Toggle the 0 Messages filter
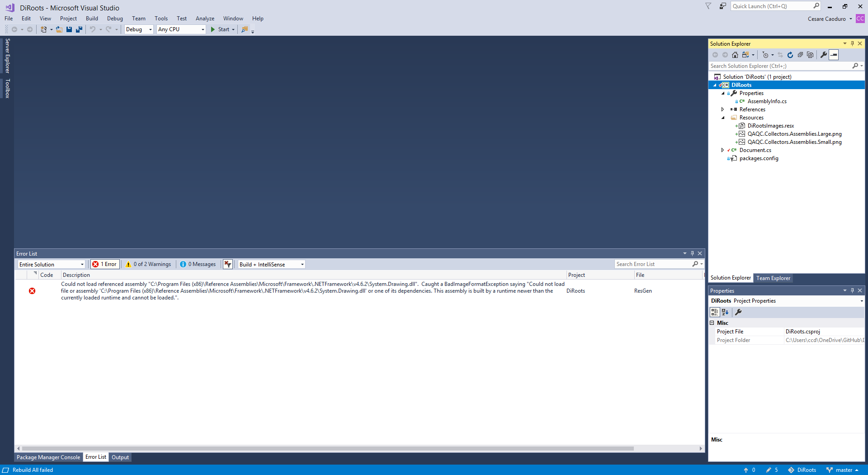 click(x=198, y=264)
